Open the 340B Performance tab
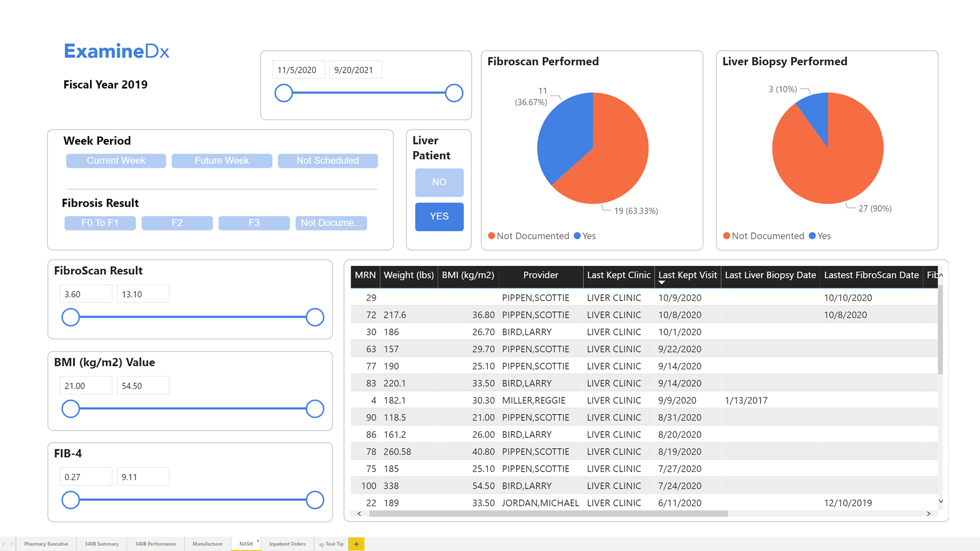Image resolution: width=980 pixels, height=551 pixels. pos(156,544)
